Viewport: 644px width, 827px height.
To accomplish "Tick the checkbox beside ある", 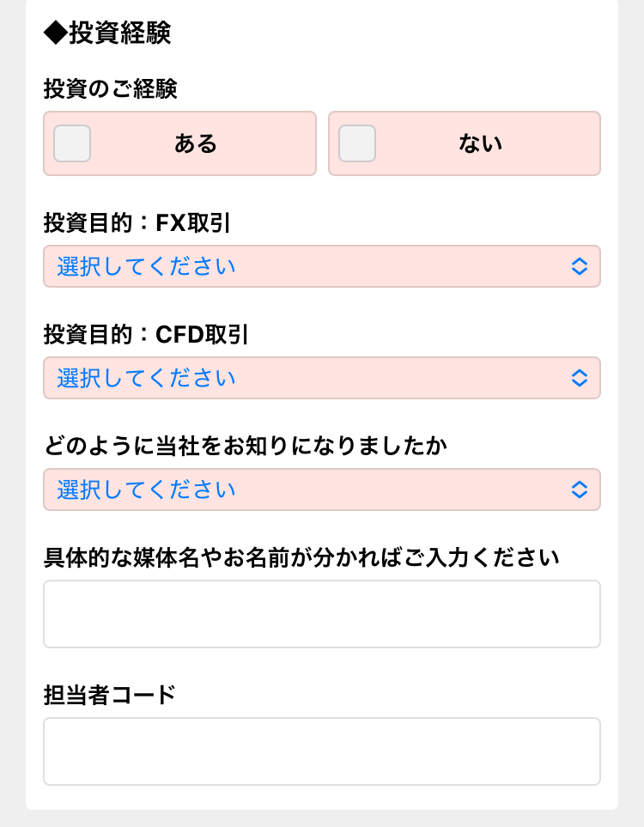I will click(72, 143).
